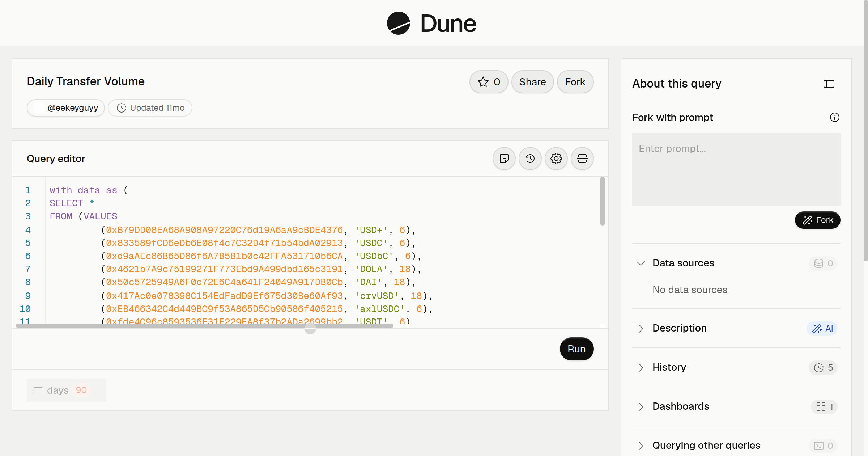Click the 'USD+' string on line 4
The width and height of the screenshot is (868, 456).
click(x=371, y=230)
